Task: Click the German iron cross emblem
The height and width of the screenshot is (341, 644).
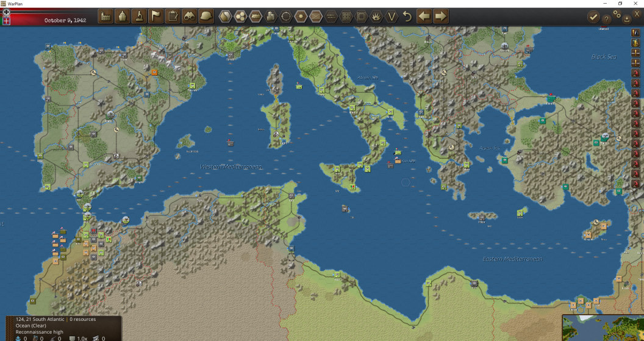Action: coord(6,12)
